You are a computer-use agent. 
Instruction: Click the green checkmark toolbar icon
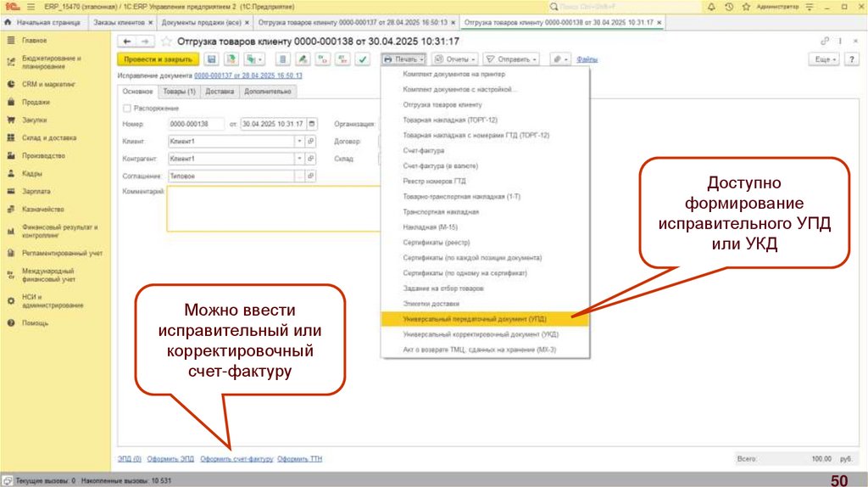click(x=363, y=59)
